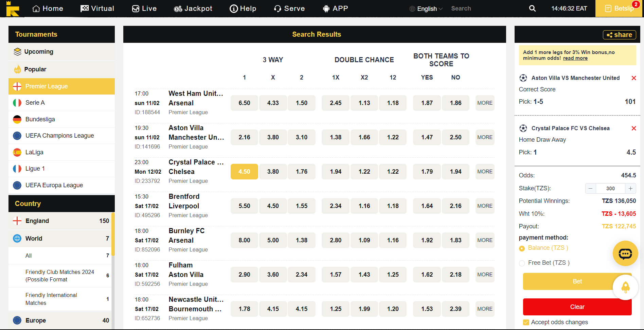The image size is (644, 330).
Task: Open the Serve support menu
Action: pyautogui.click(x=289, y=8)
